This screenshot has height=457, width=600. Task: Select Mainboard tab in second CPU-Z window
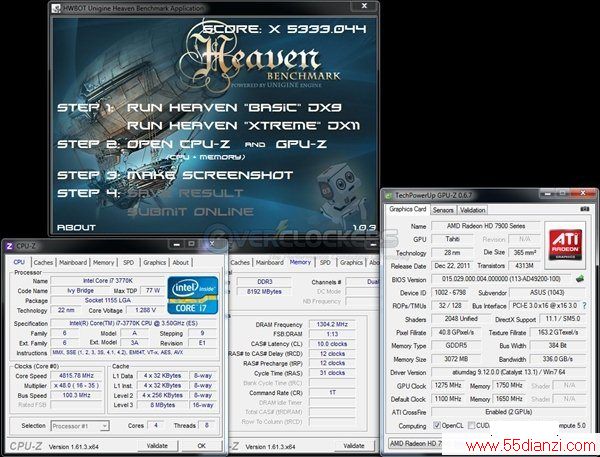point(270,263)
